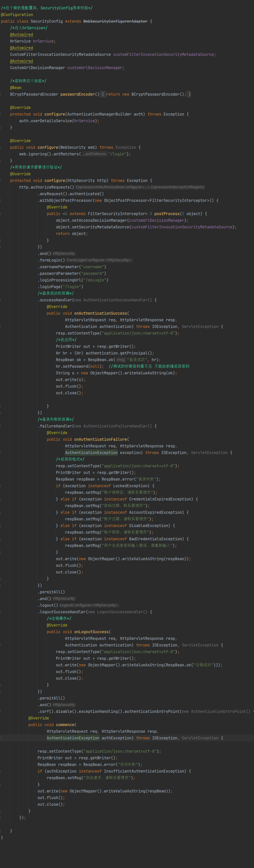
Task: Click CredentialsExpiredException type
Action: pos(160,499)
